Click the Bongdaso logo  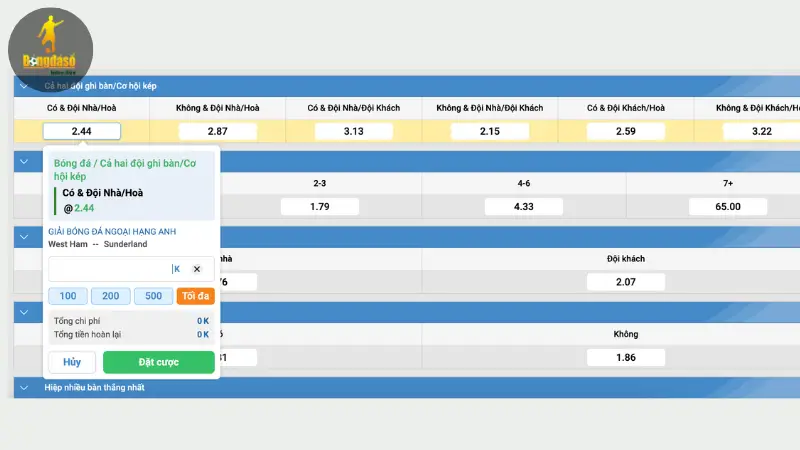[50, 48]
